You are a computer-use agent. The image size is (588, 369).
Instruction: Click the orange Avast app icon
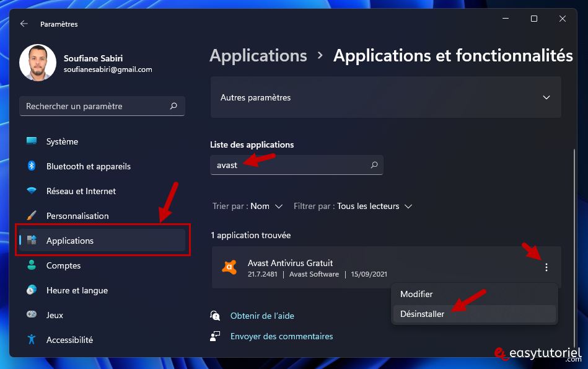pos(229,267)
